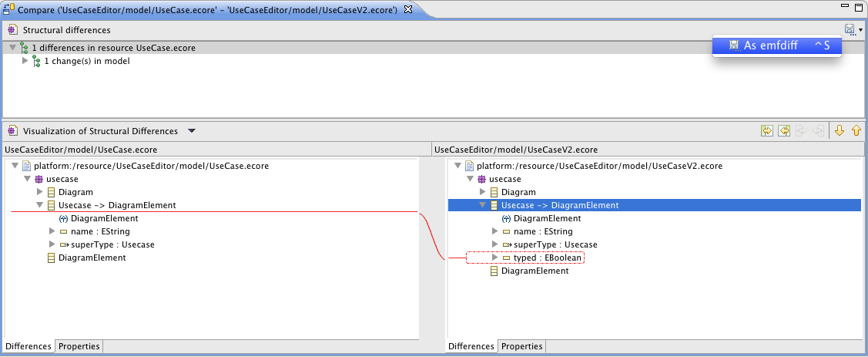
Task: Collapse '1 differences in resource UseCase.ecore' node
Action: (x=12, y=48)
